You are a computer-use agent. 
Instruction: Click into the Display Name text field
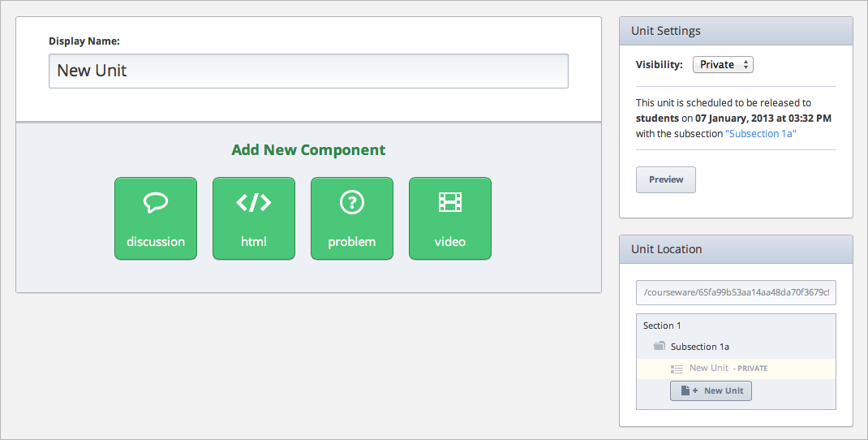(x=308, y=71)
